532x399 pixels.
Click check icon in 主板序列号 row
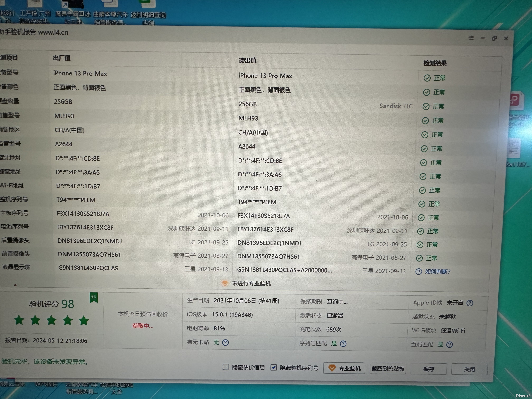point(421,218)
